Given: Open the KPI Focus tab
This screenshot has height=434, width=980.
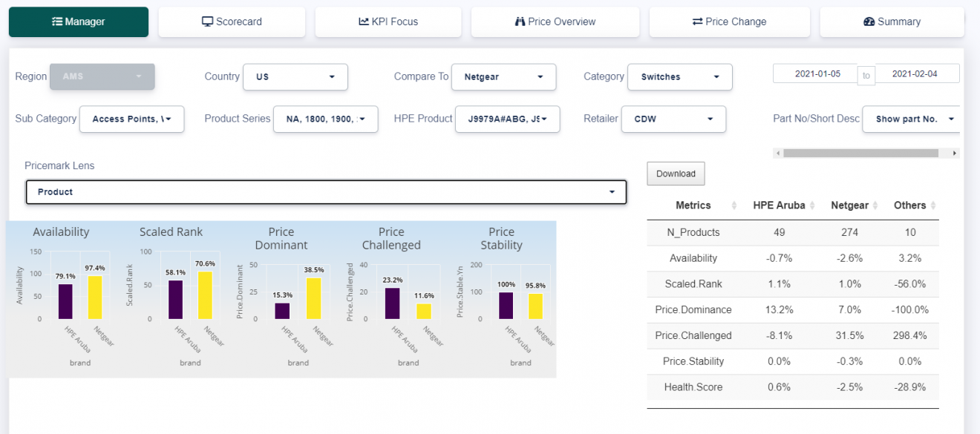Looking at the screenshot, I should tap(388, 22).
